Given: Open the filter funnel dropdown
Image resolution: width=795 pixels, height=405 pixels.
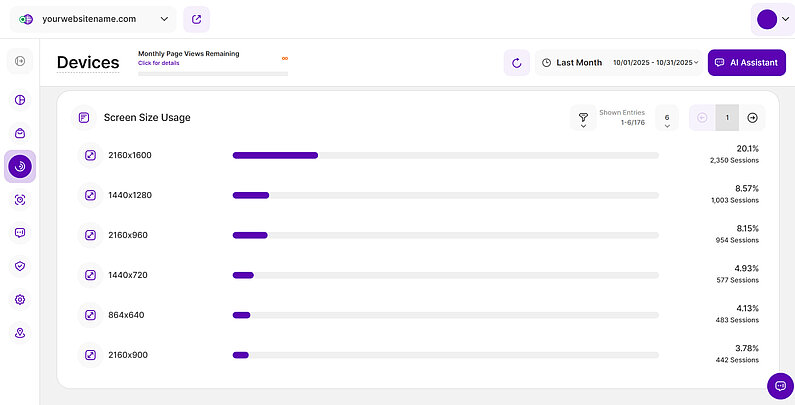Looking at the screenshot, I should click(x=583, y=118).
